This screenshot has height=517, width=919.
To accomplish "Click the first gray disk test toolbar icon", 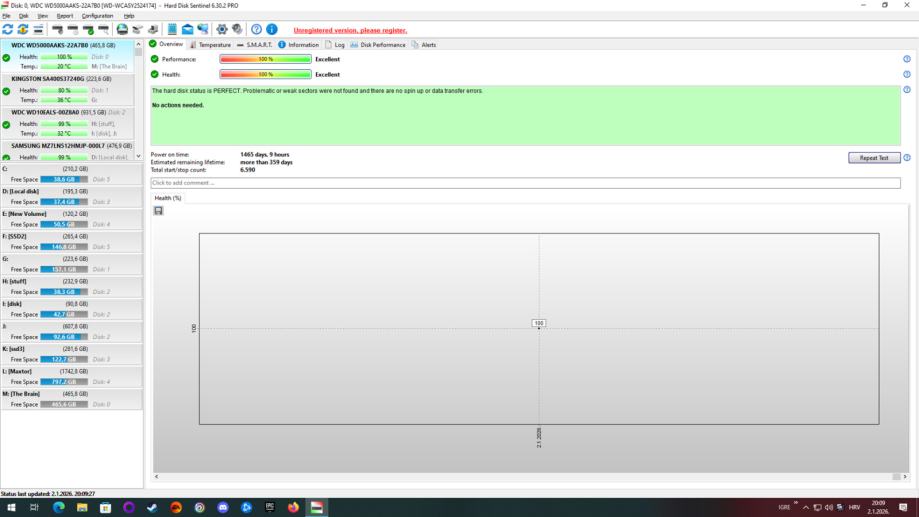I will (57, 29).
